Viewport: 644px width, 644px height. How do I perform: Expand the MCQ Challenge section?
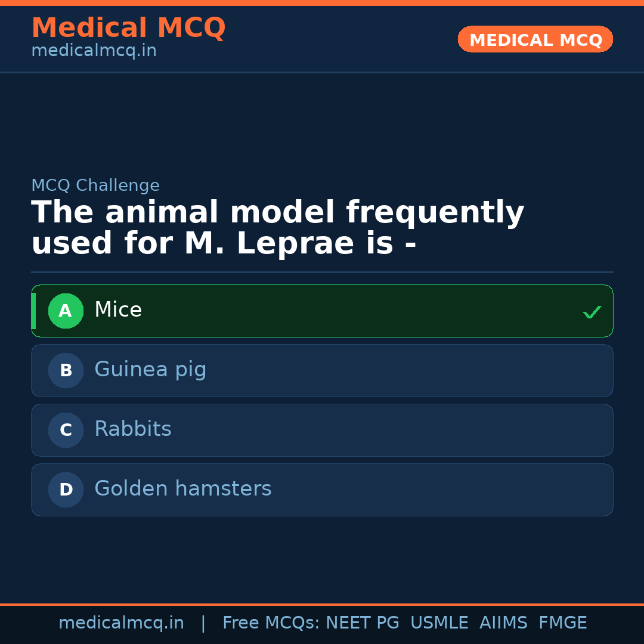point(95,185)
